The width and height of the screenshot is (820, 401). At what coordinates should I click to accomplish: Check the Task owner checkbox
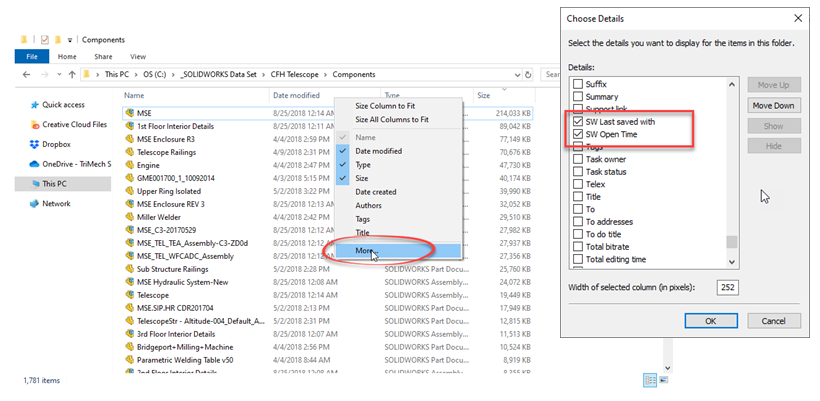578,159
